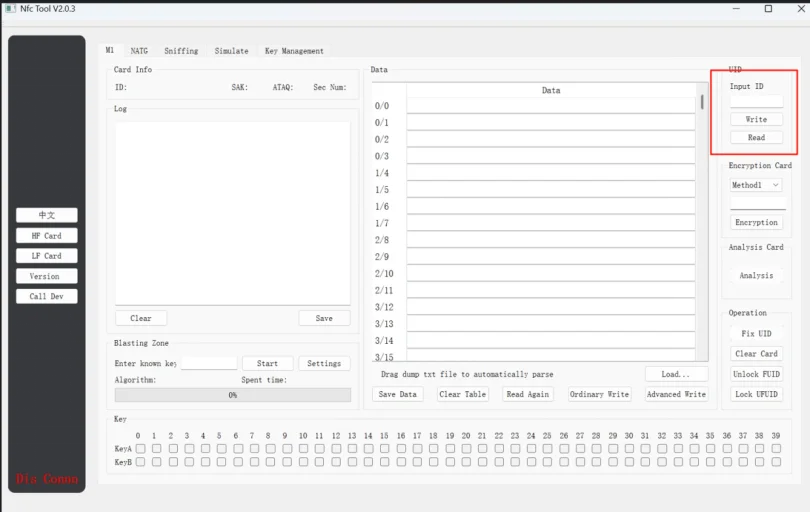Focus the Encryption Card text field
The image size is (810, 513).
(x=758, y=203)
